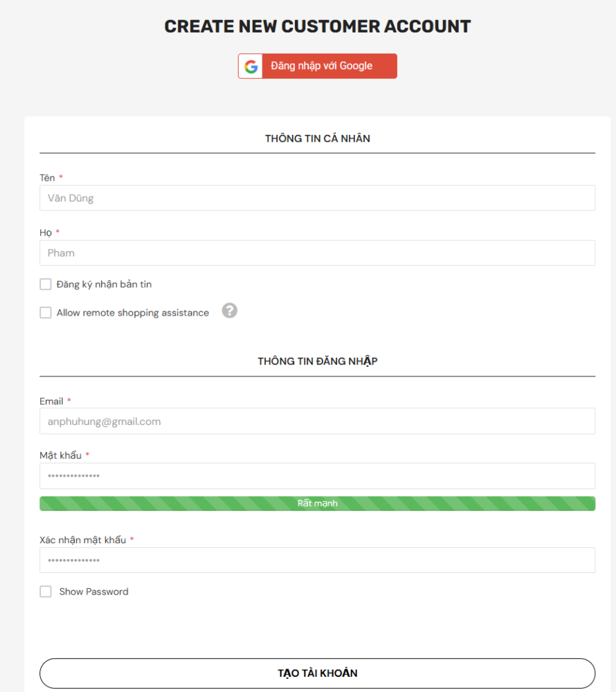Click the green "Rất mạnh" password strength bar

point(317,504)
